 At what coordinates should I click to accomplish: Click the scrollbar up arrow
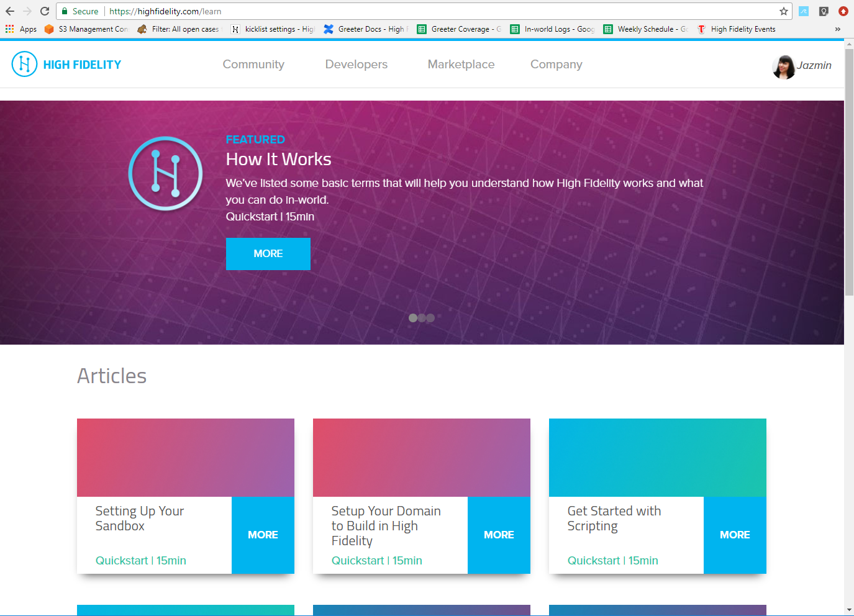click(x=849, y=43)
